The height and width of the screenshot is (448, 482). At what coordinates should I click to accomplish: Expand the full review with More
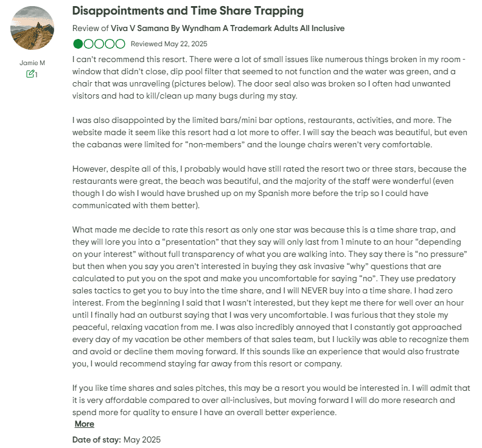point(85,424)
